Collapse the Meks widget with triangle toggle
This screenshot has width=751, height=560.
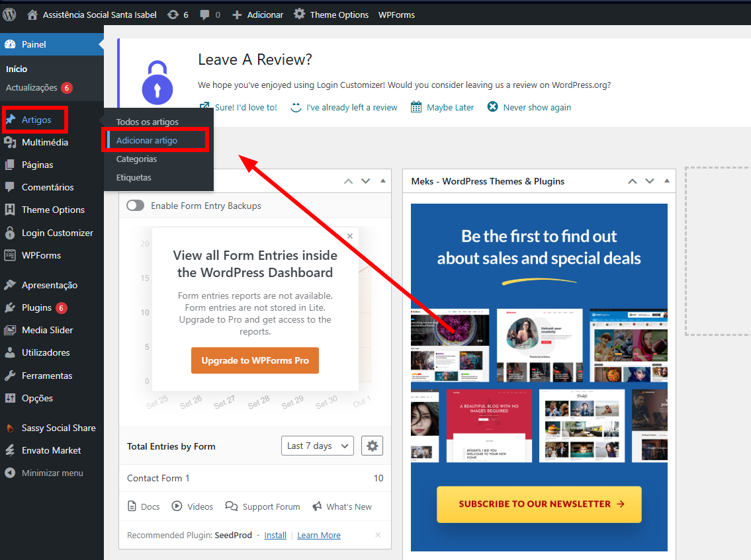coord(666,181)
